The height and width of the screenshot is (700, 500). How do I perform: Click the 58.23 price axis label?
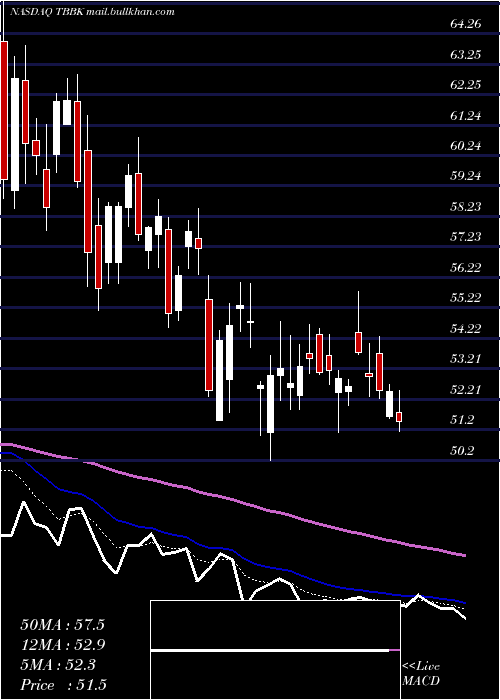(x=466, y=206)
